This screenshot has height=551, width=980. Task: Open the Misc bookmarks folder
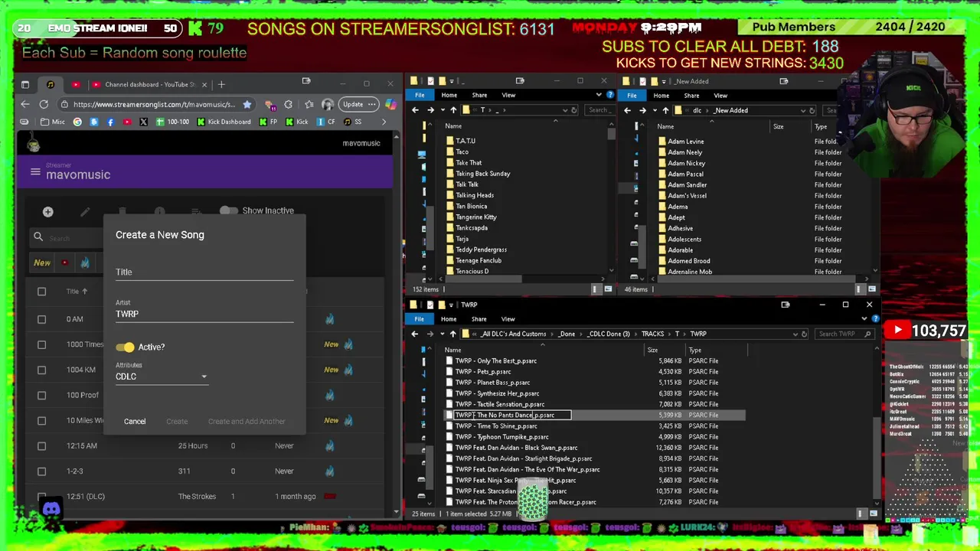(53, 122)
